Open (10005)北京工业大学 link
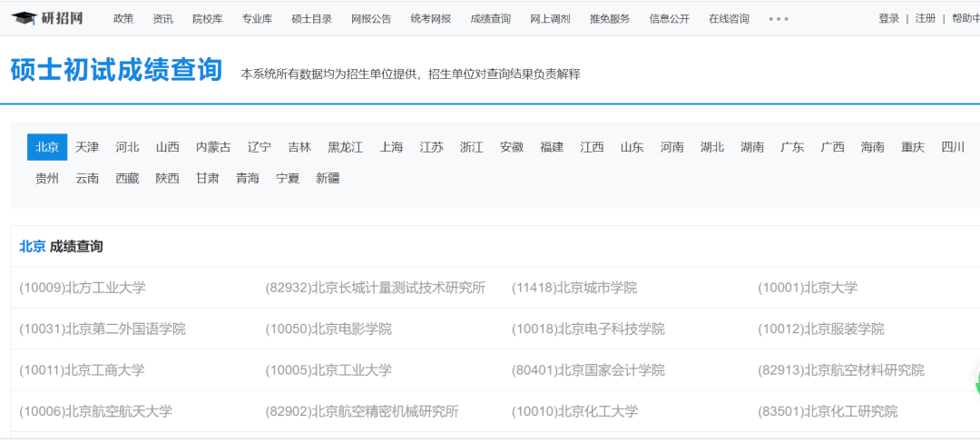Screen dimensions: 980x442 click(328, 370)
